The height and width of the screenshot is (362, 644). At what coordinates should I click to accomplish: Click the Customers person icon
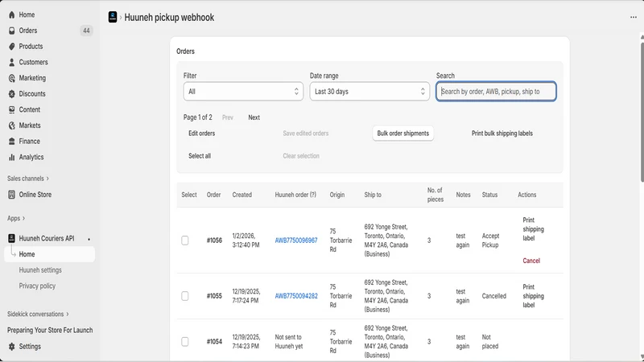coord(11,62)
